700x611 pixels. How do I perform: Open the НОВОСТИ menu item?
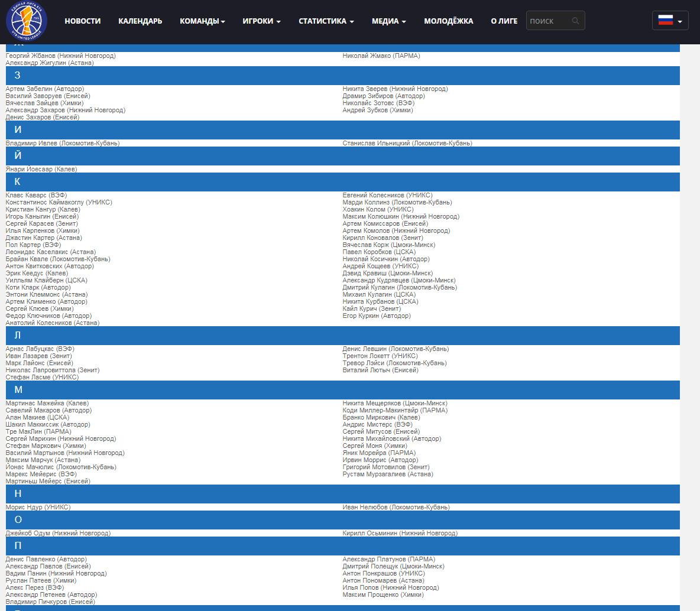pos(83,21)
